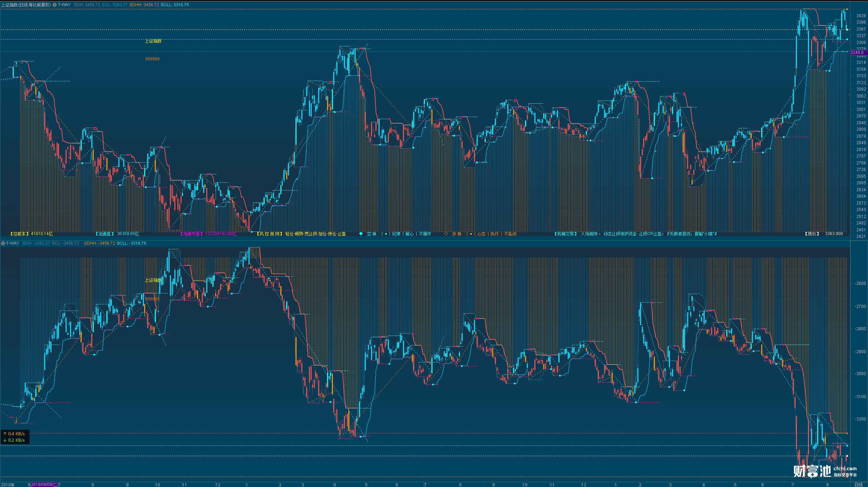Click the T-WAY indicator name label

tap(64, 5)
